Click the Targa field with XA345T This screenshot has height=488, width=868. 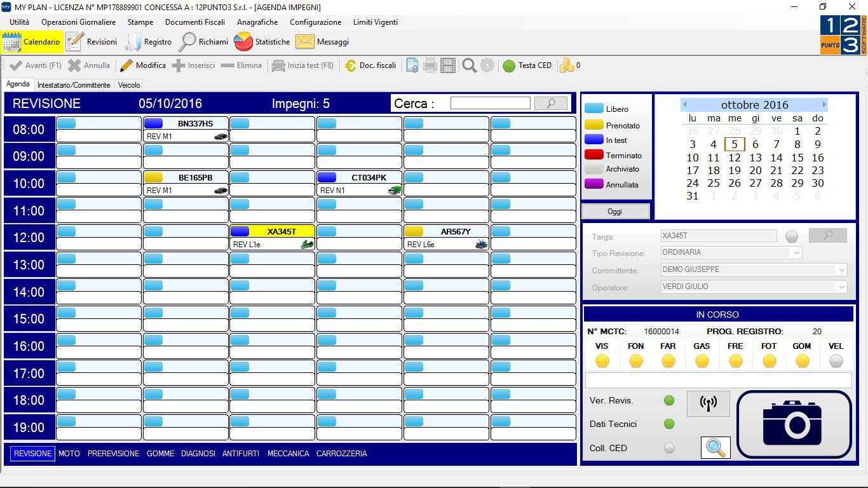click(x=719, y=236)
